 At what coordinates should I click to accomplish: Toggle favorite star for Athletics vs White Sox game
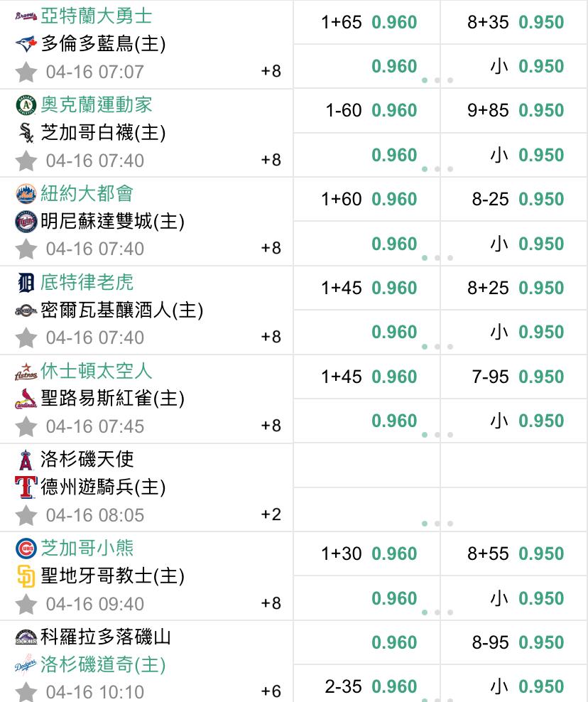click(x=26, y=161)
